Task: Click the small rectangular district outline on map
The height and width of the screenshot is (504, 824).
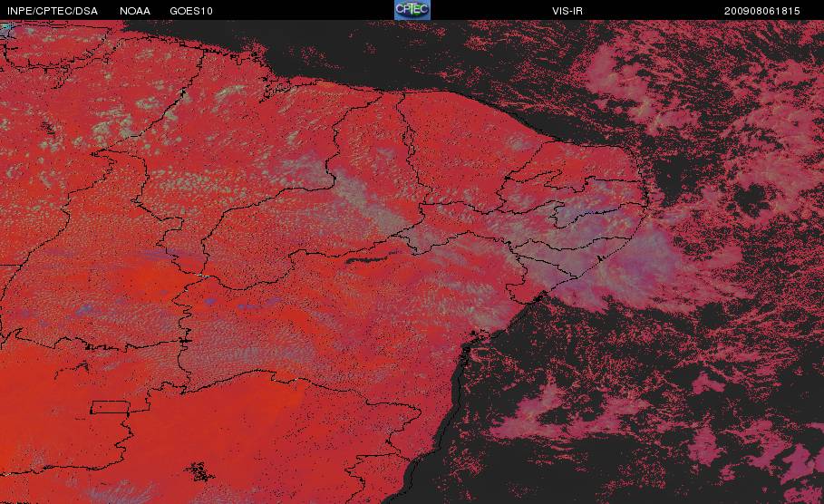Action: click(111, 407)
